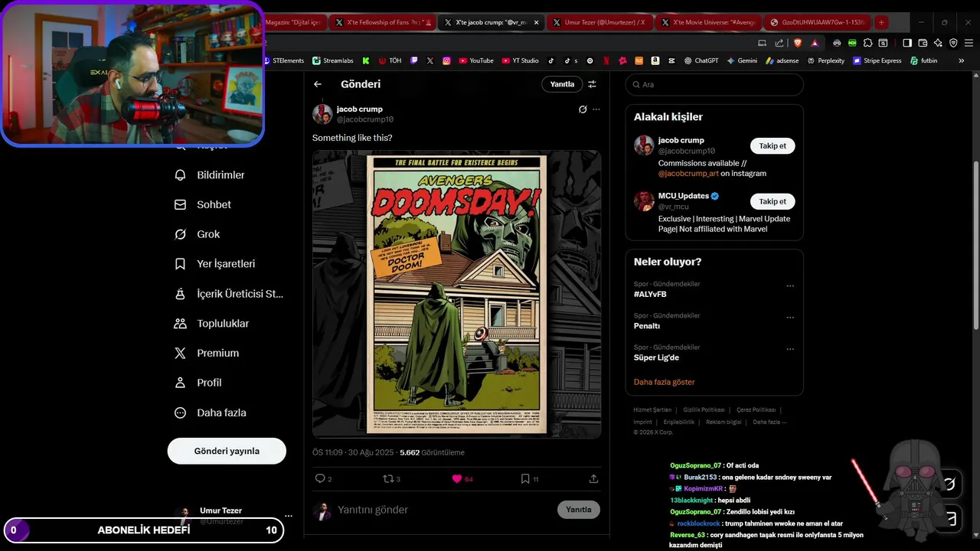
Task: Close the X'te jacob crump tab
Action: click(x=536, y=22)
